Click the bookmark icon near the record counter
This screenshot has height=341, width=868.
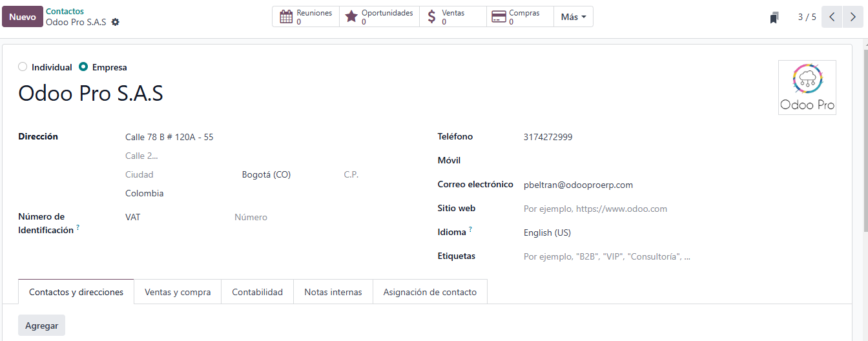[774, 17]
